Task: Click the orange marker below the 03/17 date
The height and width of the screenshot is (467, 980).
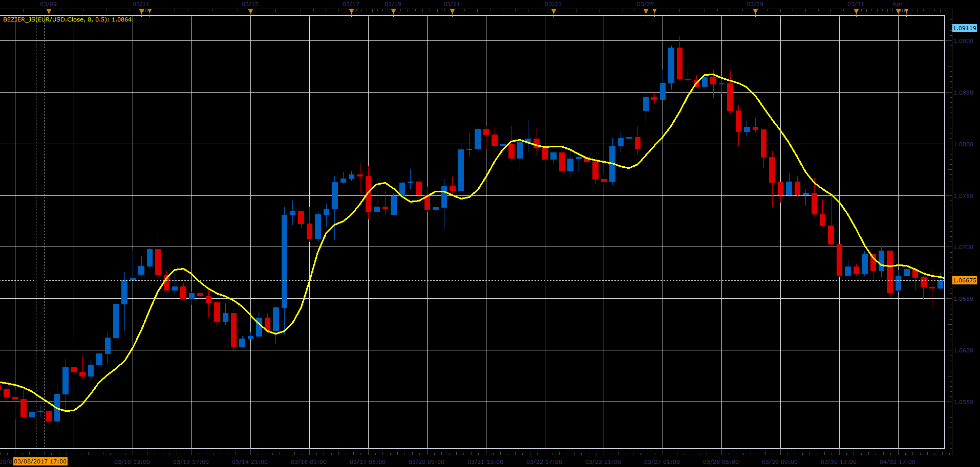Action: (x=351, y=11)
